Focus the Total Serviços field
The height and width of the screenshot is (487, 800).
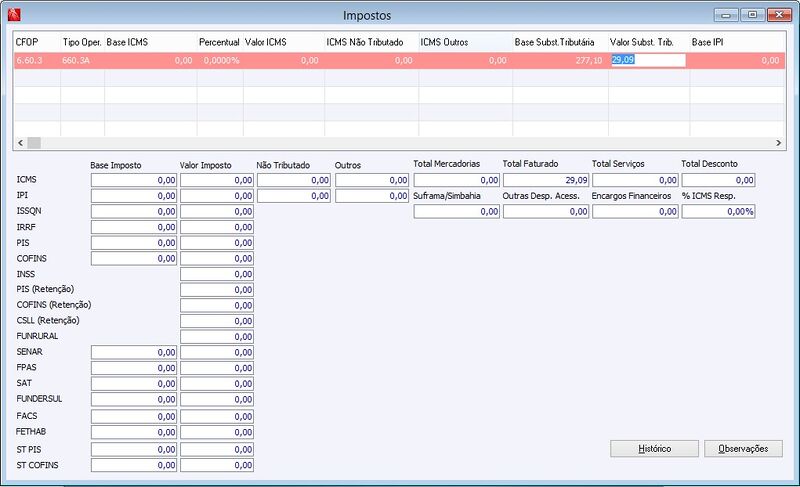(x=635, y=180)
